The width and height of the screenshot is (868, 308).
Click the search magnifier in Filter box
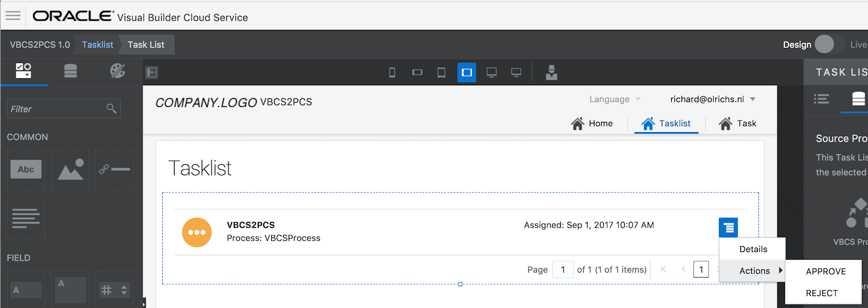pyautogui.click(x=111, y=109)
